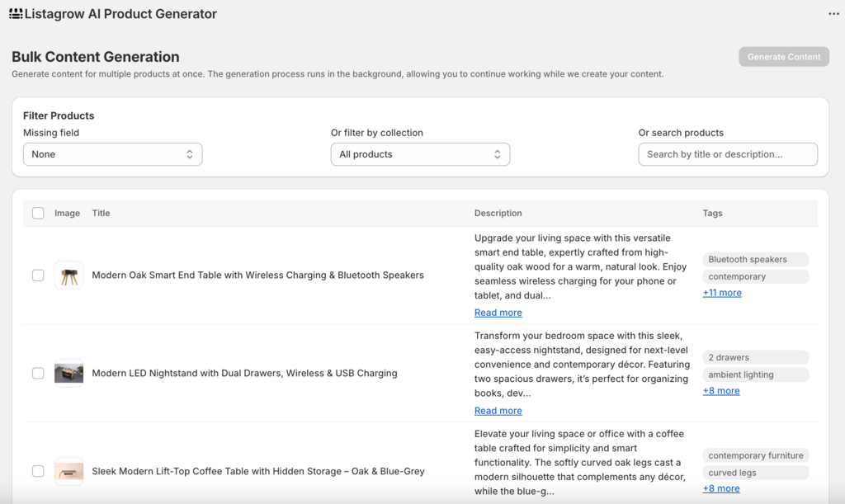Click the ambient lighting tag
The image size is (845, 504).
(741, 374)
